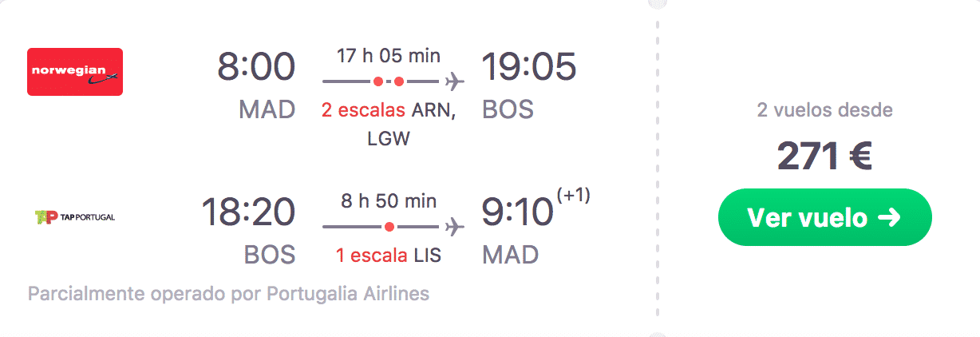This screenshot has width=980, height=337.
Task: Click the 9:10 (+1) arrival time
Action: (x=536, y=209)
